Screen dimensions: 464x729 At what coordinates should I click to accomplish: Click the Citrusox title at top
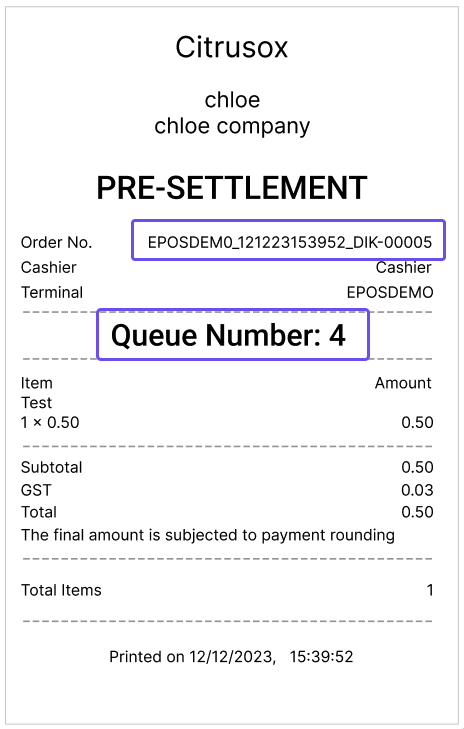point(232,47)
